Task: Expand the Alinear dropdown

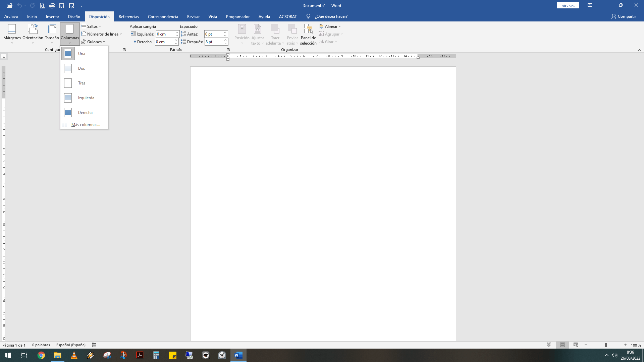Action: [x=330, y=26]
